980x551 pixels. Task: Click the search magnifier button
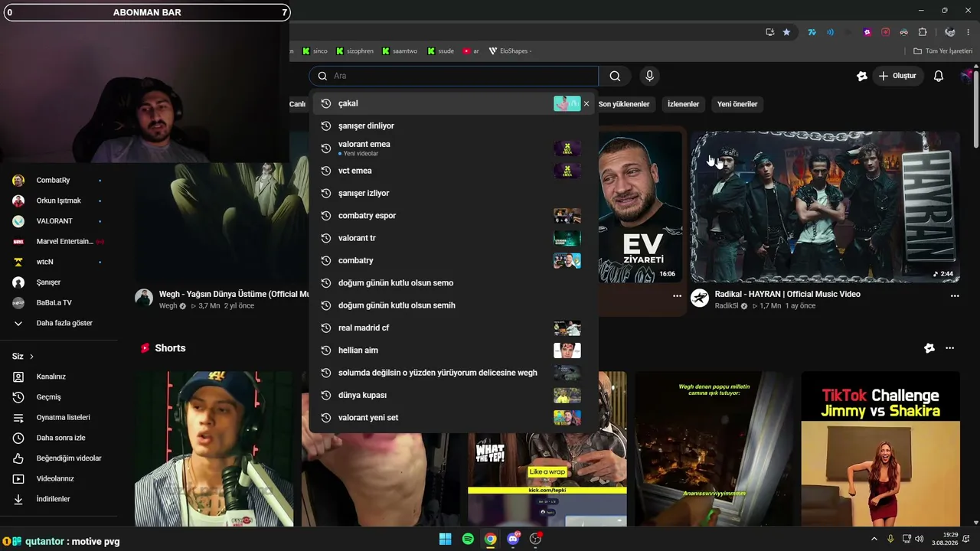pos(615,76)
